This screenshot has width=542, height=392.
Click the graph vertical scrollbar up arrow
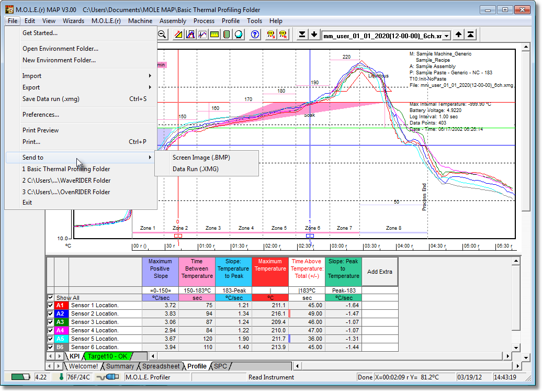click(x=526, y=47)
